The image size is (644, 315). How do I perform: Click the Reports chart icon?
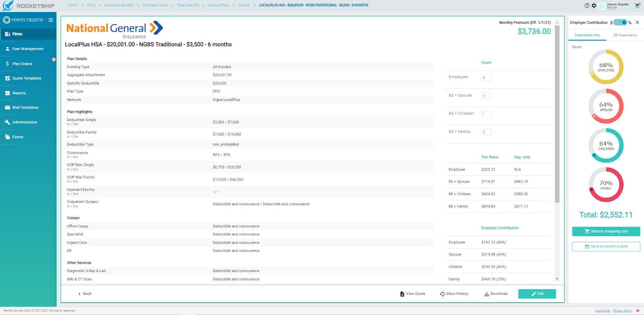click(x=7, y=93)
